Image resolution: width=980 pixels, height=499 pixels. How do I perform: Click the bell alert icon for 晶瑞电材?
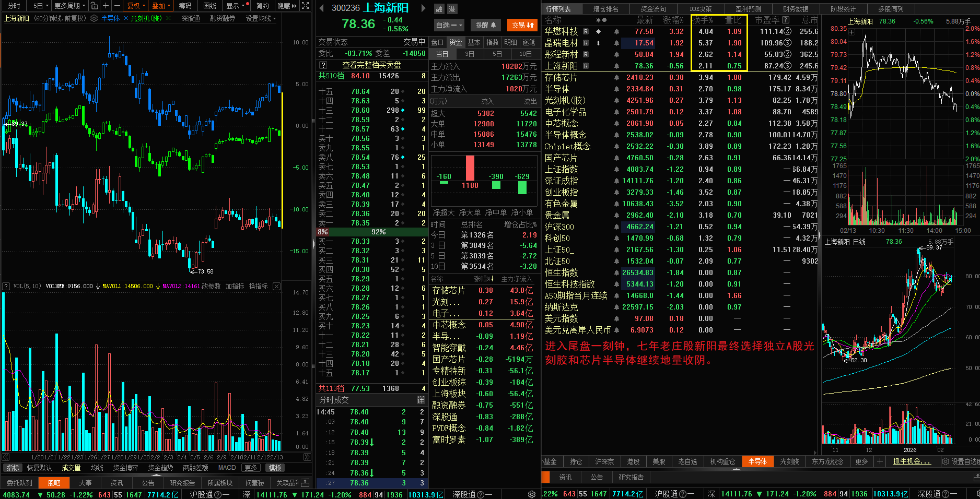616,43
